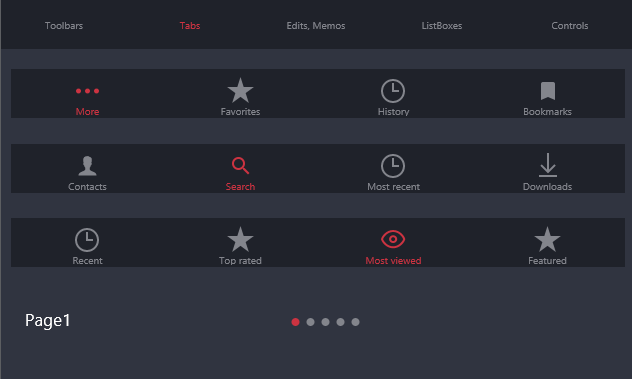This screenshot has width=632, height=379.
Task: Select the Downloads arrow icon
Action: 548,165
